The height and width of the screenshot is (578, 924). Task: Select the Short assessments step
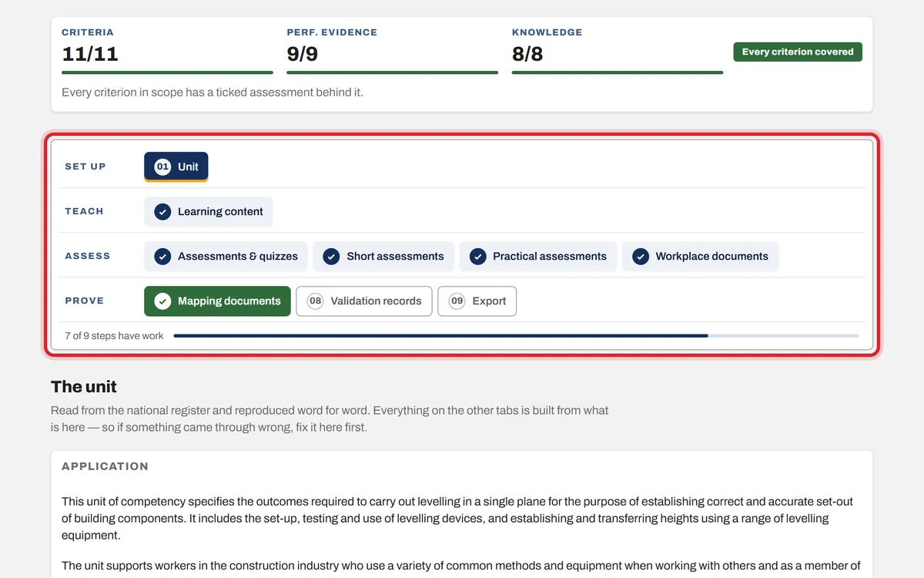[383, 256]
